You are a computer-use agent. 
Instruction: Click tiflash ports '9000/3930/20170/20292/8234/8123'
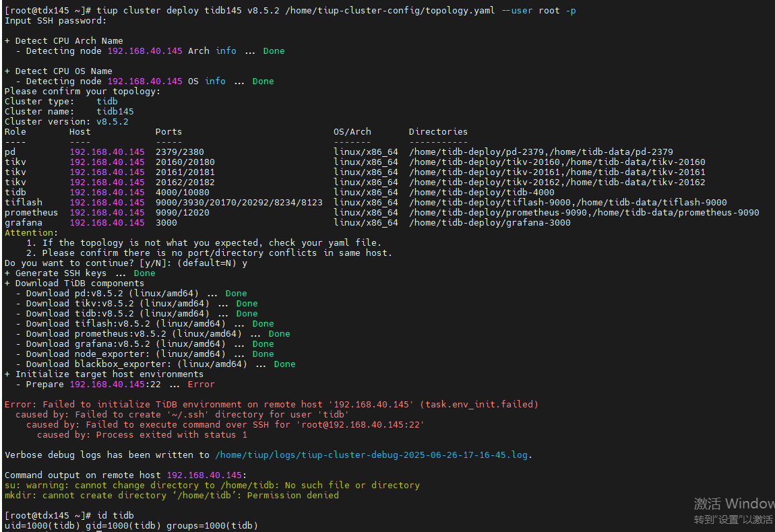click(239, 203)
